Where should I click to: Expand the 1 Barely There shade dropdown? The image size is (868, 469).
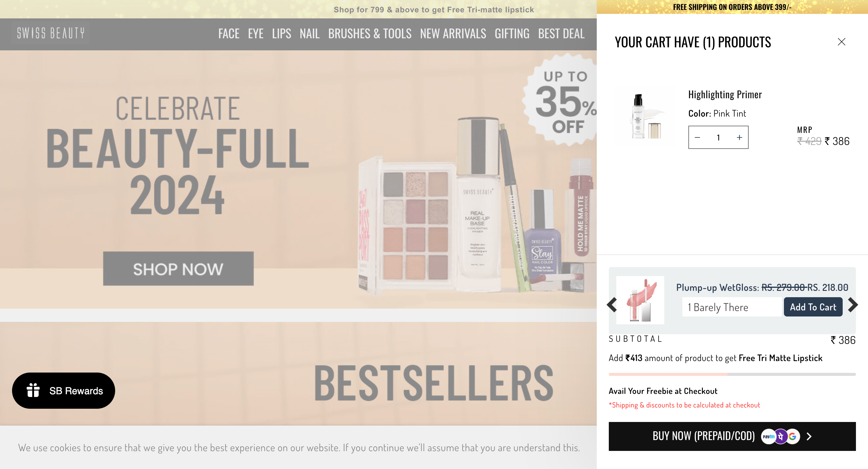point(732,307)
